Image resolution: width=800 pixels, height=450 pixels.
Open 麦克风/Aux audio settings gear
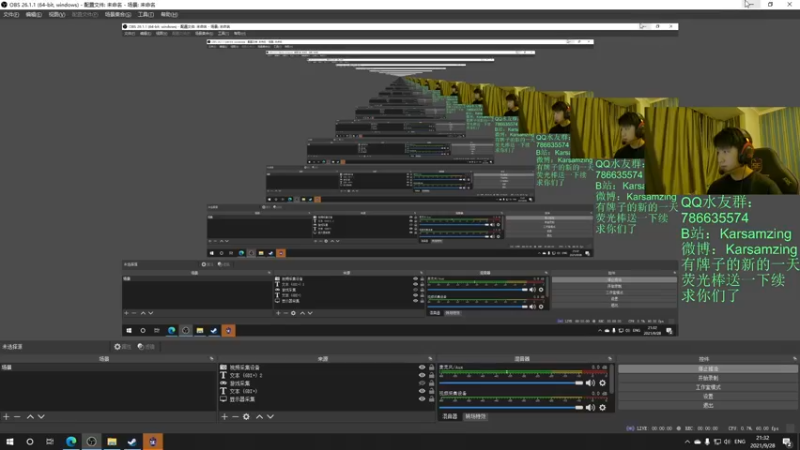603,383
